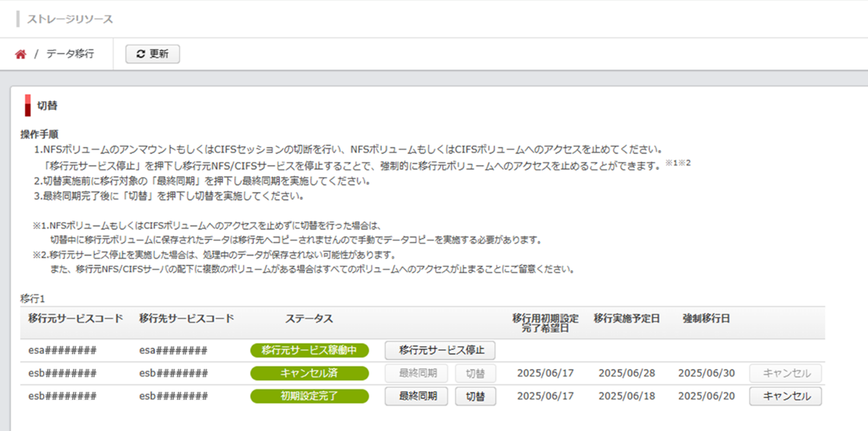Click the 移行実施予定日 column header

click(x=627, y=319)
